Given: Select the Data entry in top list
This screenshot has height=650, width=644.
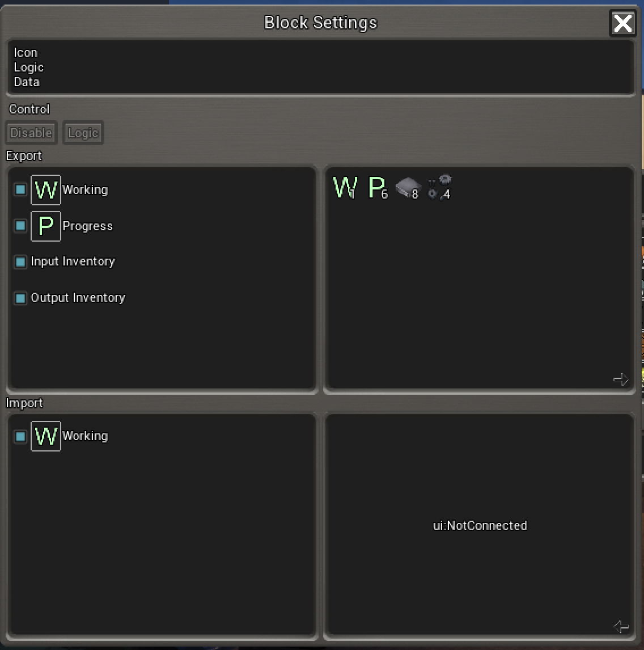Looking at the screenshot, I should click(27, 82).
